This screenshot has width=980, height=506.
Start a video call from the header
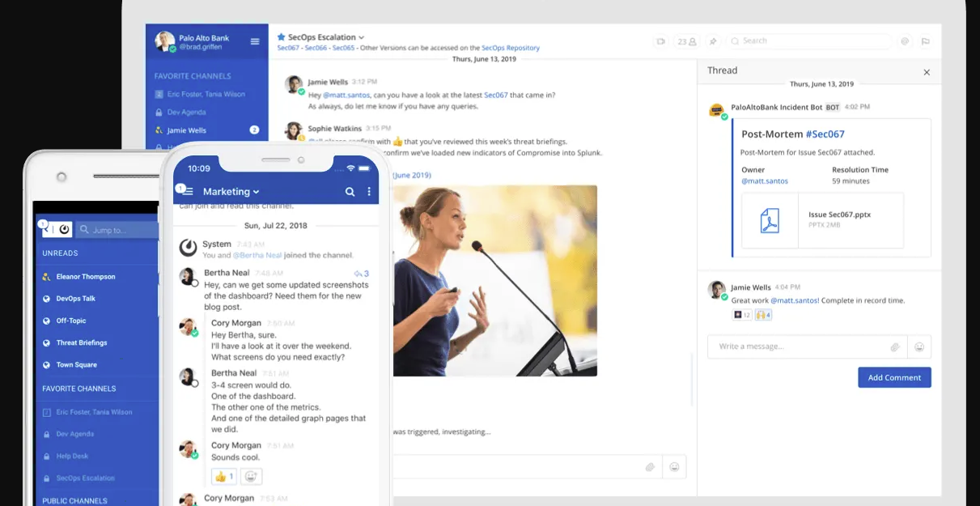pyautogui.click(x=661, y=41)
